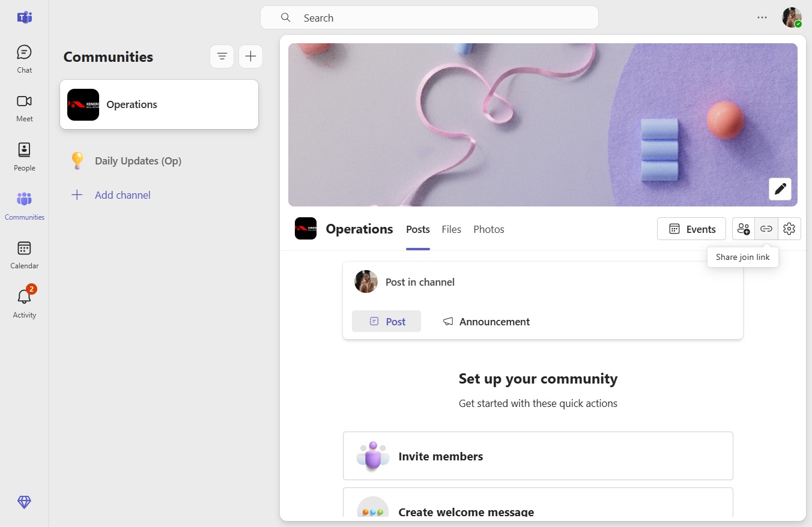
Task: Click the plus button to create community
Action: click(250, 56)
